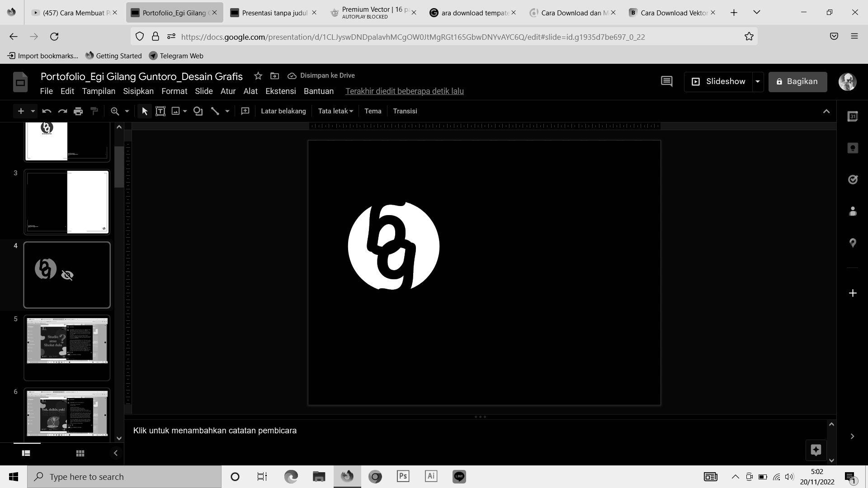Click the Undo arrow
The width and height of the screenshot is (868, 488).
pyautogui.click(x=47, y=111)
